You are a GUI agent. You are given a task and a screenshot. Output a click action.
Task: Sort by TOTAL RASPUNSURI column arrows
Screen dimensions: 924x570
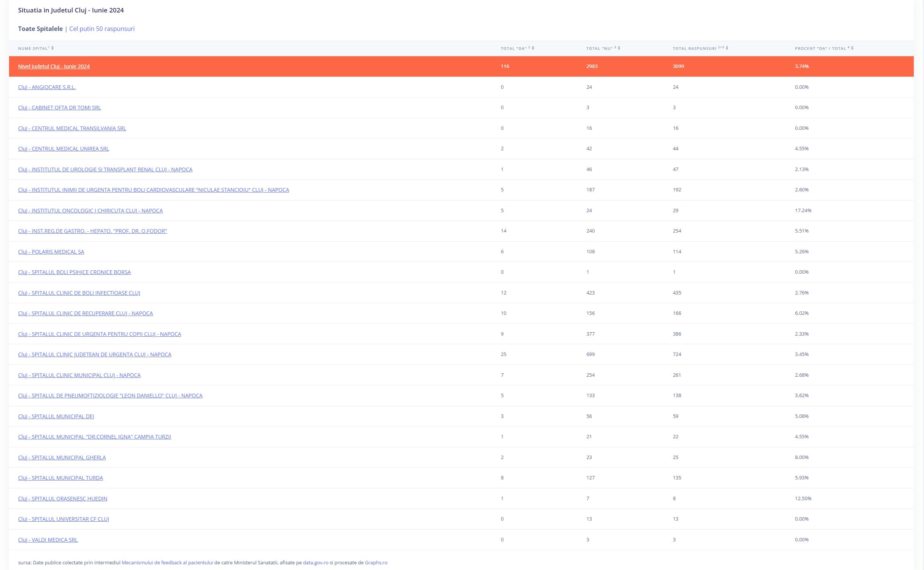(x=727, y=48)
